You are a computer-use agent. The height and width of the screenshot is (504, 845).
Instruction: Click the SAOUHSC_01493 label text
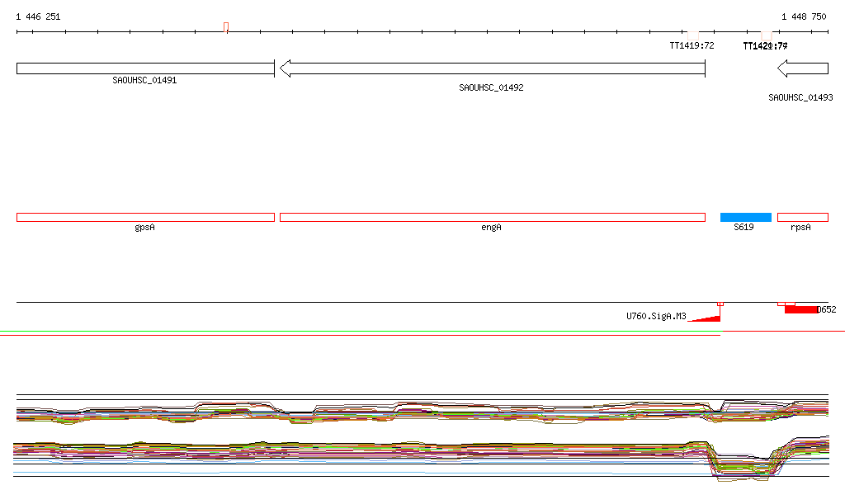coord(800,97)
